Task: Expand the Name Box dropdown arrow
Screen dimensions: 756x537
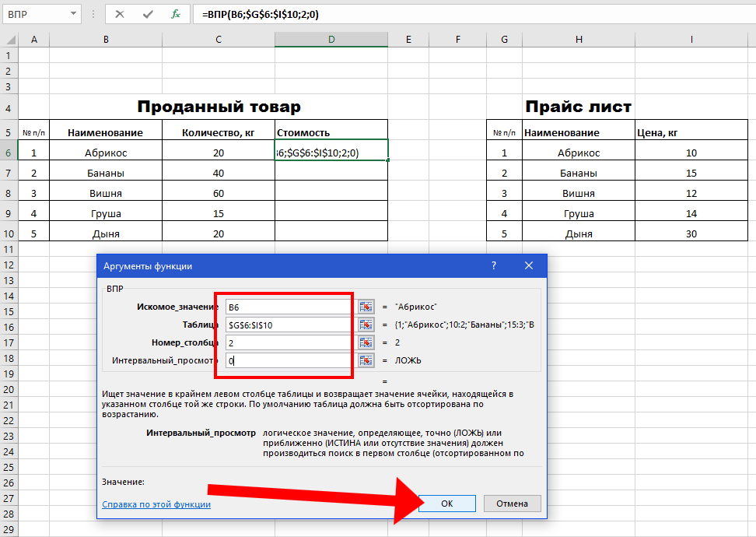Action: click(72, 14)
